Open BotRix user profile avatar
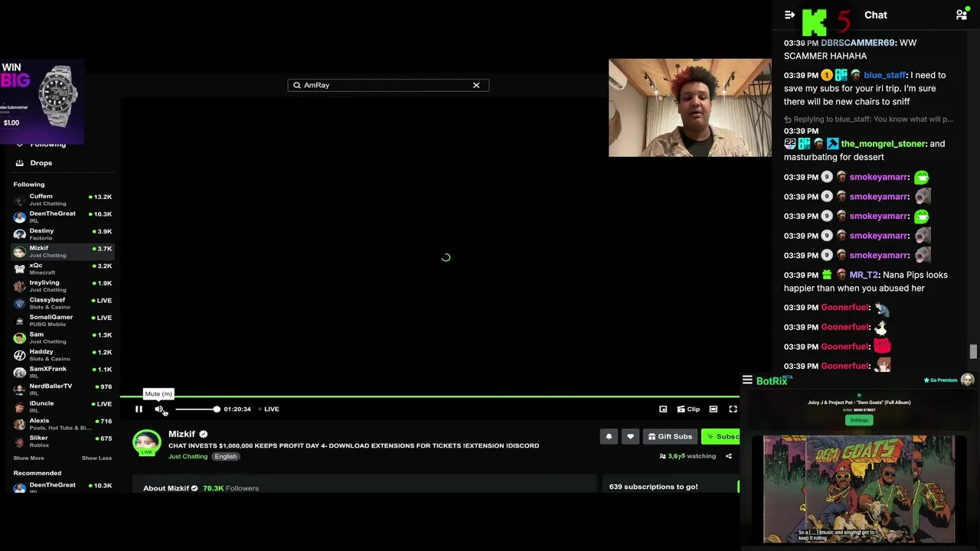This screenshot has width=980, height=551. click(968, 380)
